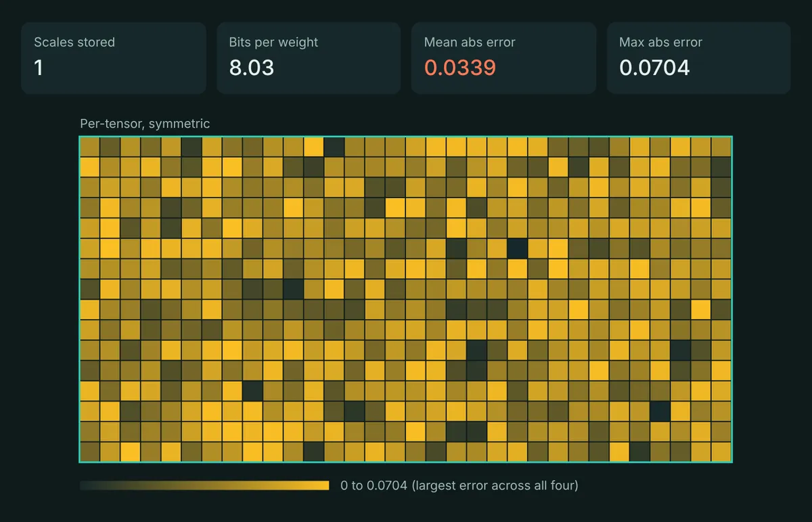Open the Bits per weight card

click(x=309, y=58)
